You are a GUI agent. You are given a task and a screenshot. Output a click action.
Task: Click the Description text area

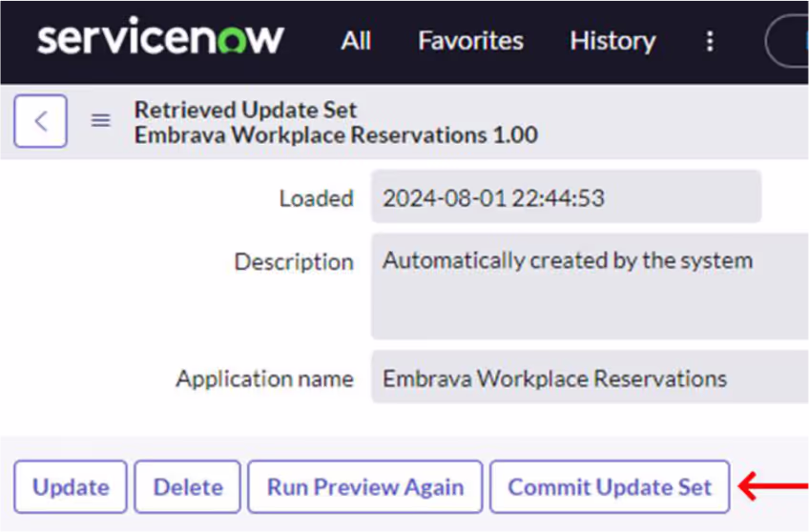[x=590, y=287]
